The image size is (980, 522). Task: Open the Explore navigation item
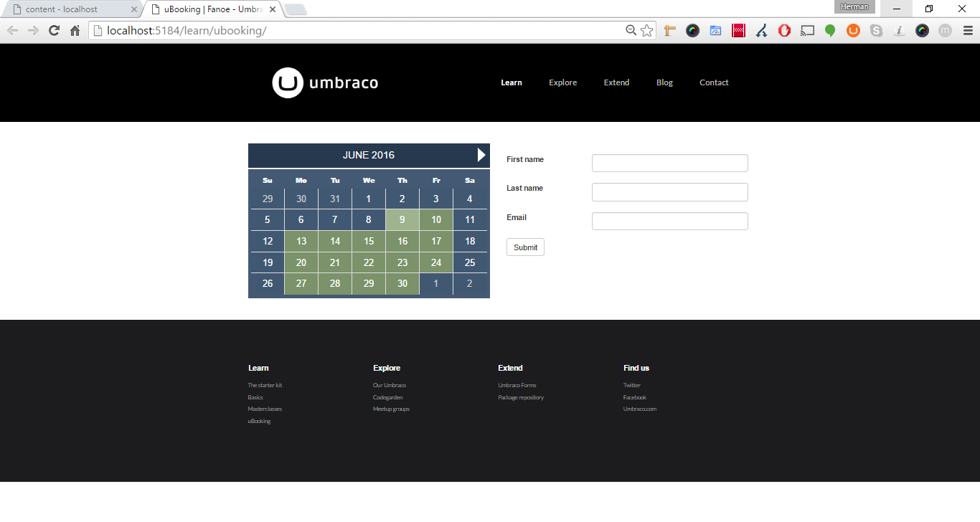(x=563, y=82)
